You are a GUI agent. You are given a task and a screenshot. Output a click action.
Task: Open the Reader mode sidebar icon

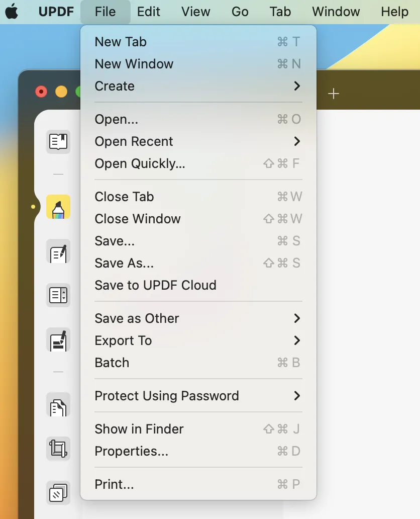58,142
